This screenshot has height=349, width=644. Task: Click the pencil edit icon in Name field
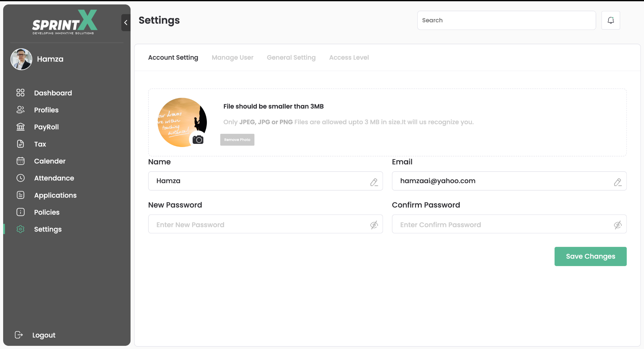pos(374,182)
